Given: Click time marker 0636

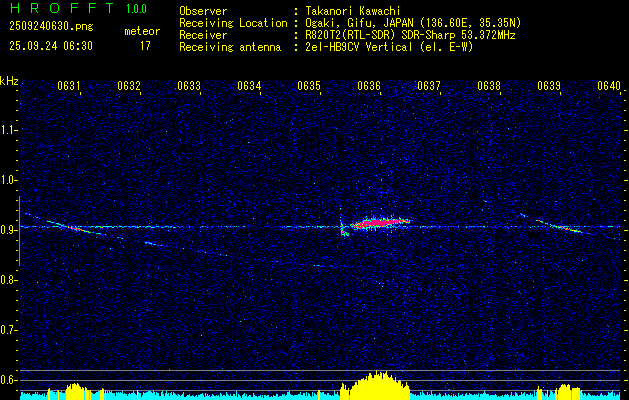Looking at the screenshot, I should 369,86.
